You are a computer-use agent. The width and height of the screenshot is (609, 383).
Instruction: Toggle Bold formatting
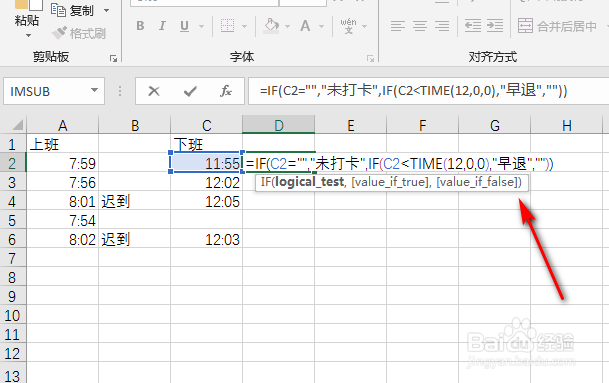click(140, 26)
